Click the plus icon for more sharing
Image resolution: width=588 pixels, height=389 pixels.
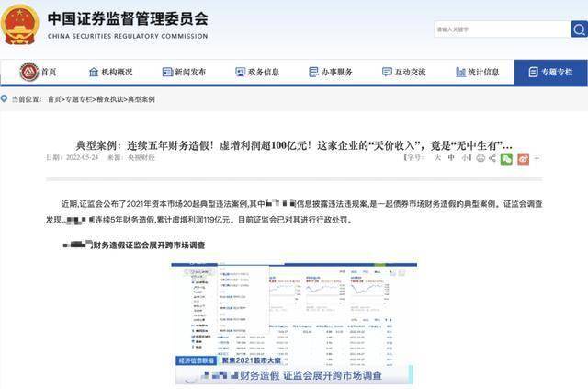(537, 158)
